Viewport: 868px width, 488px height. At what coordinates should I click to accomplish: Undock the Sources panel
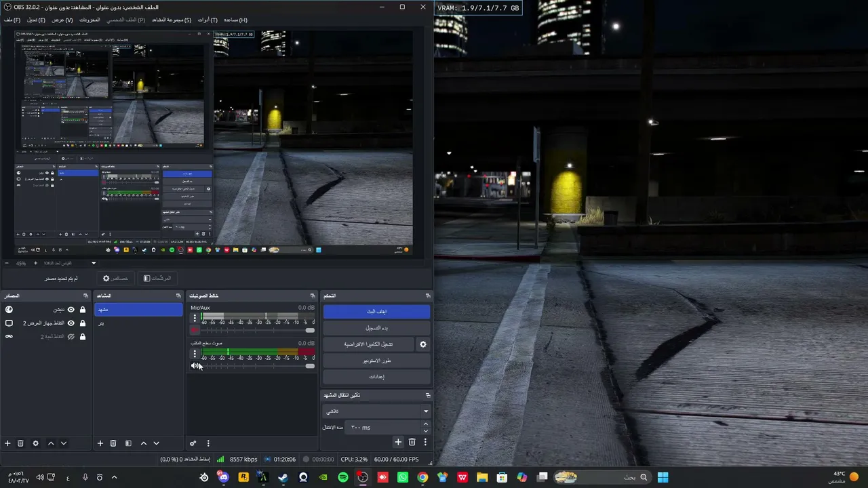pyautogui.click(x=85, y=296)
